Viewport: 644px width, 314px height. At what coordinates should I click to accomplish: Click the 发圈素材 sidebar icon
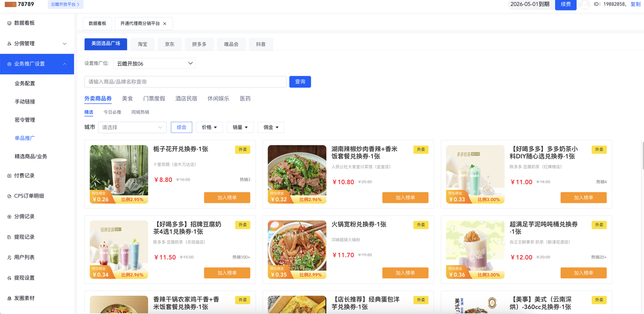click(x=10, y=298)
